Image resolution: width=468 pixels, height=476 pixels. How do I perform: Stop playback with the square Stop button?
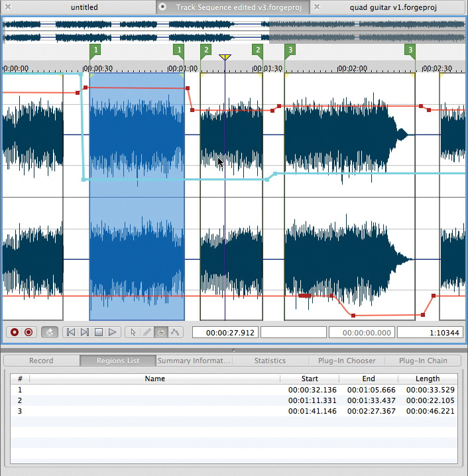pyautogui.click(x=98, y=332)
